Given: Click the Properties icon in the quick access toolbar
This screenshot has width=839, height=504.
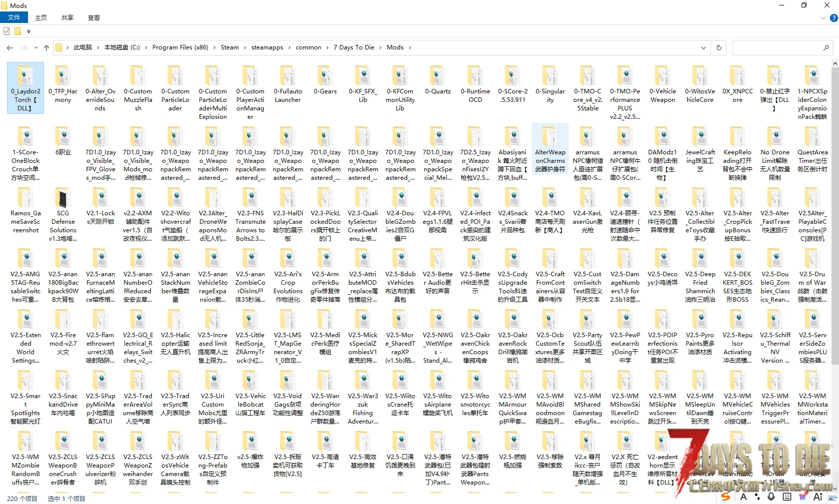Looking at the screenshot, I should pos(6,31).
